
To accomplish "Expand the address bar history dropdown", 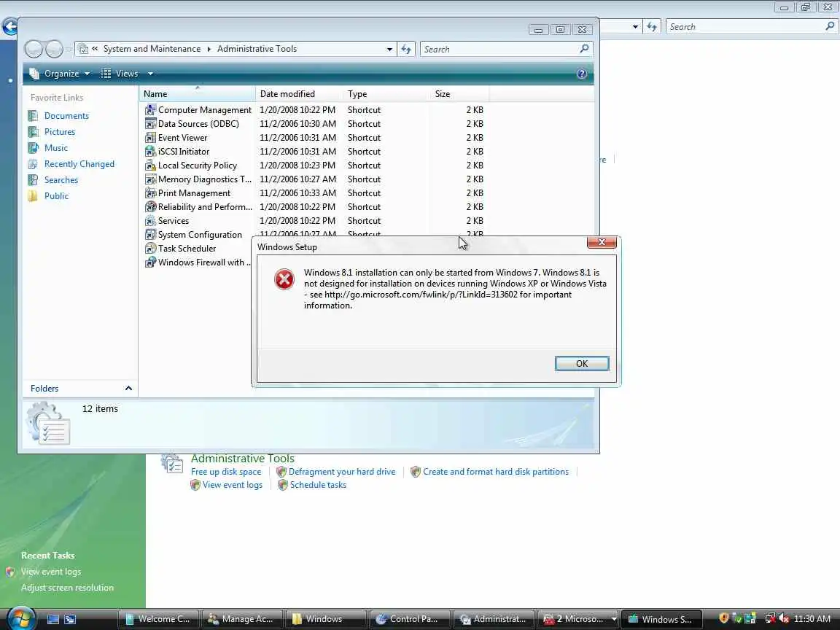I will tap(389, 50).
